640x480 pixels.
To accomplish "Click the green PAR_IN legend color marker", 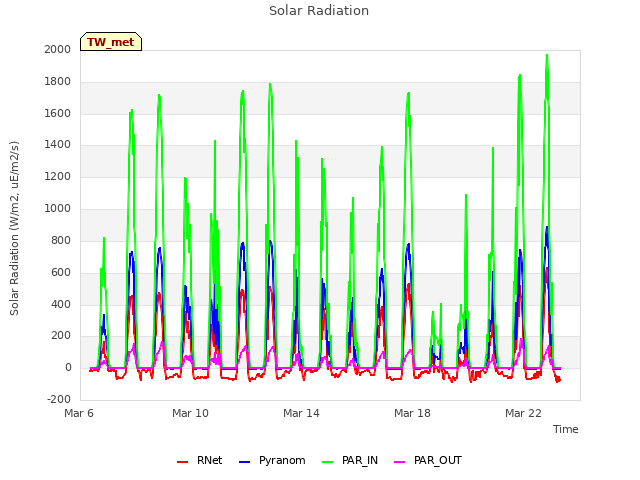I will (x=327, y=462).
